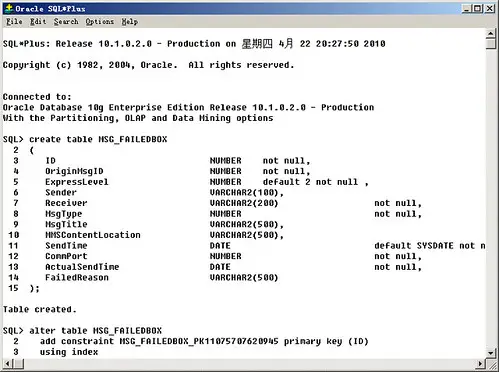Click the OriginMsgID column name
Screen dimensions: 499x372
(74, 171)
